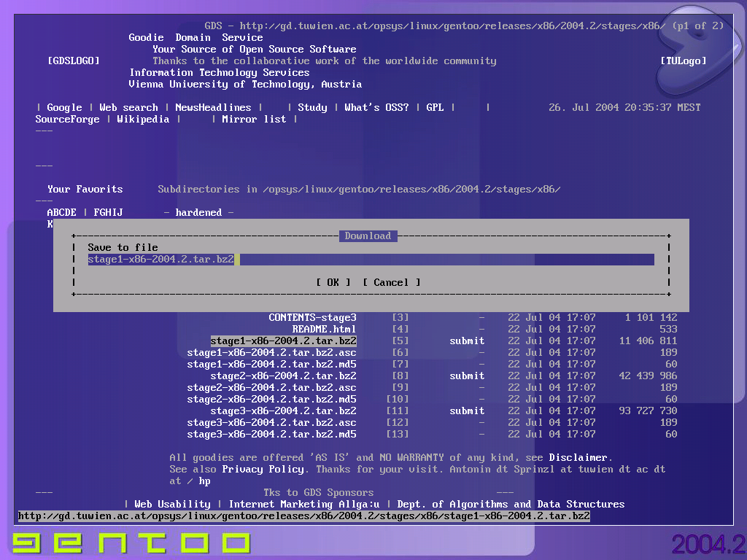Open stage2-x86-2004.2.tar.bz2.asc link
This screenshot has width=747, height=560.
271,388
